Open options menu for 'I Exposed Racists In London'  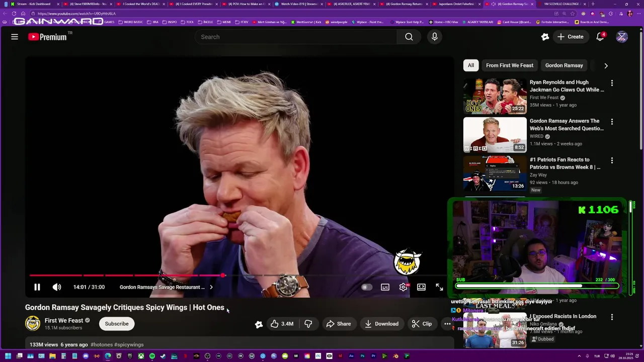pos(612,317)
